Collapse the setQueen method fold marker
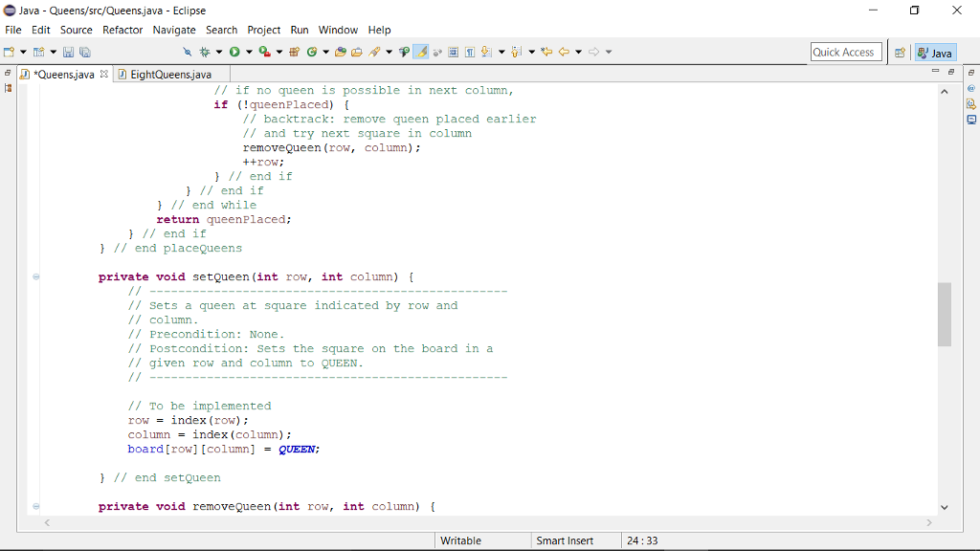 [36, 276]
